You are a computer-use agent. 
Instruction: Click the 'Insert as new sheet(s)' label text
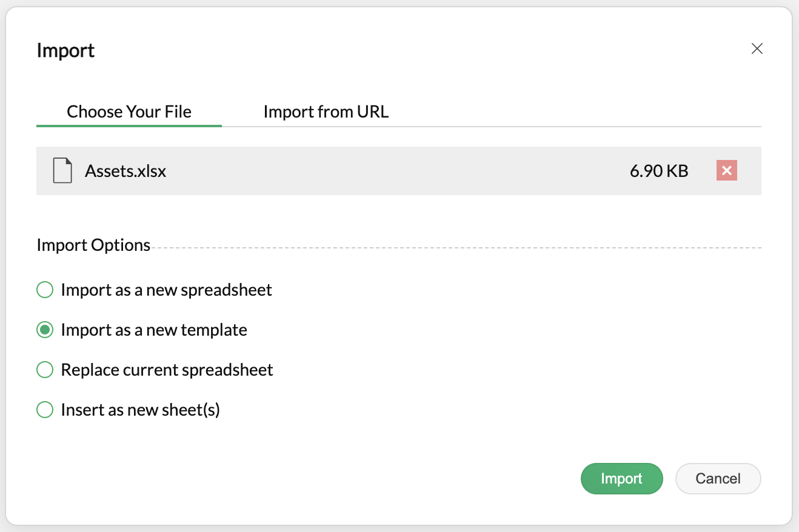pos(140,410)
